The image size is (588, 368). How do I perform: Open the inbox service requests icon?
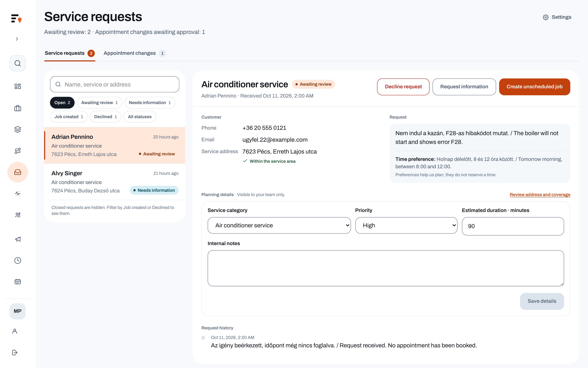[x=18, y=172]
